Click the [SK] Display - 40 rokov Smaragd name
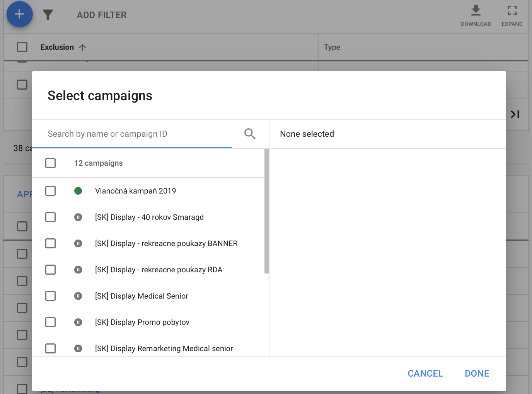 click(149, 217)
